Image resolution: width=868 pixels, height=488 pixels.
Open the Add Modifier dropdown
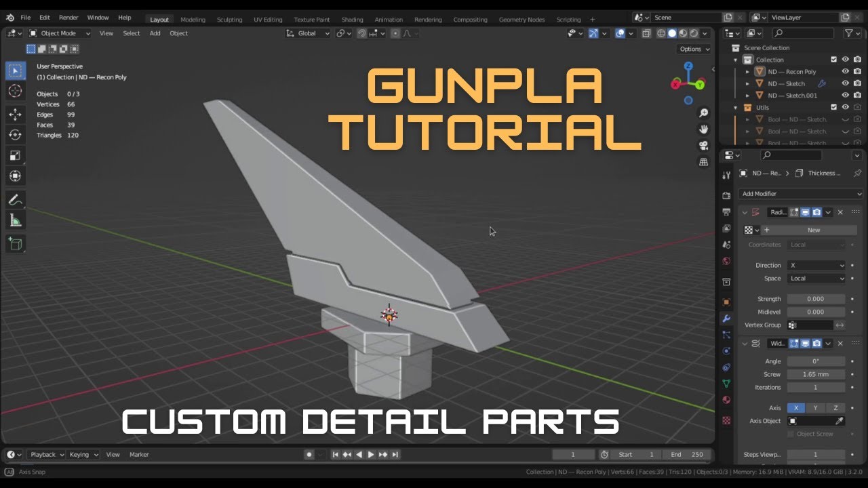[800, 194]
